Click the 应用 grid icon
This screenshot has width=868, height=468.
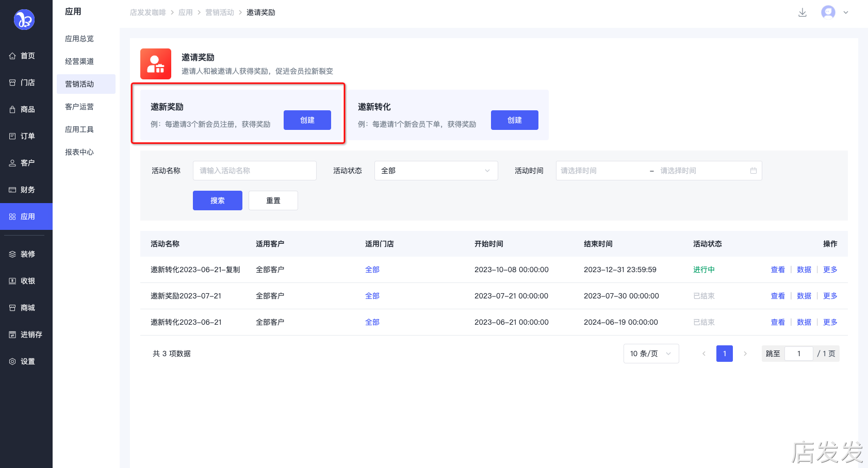coord(12,216)
